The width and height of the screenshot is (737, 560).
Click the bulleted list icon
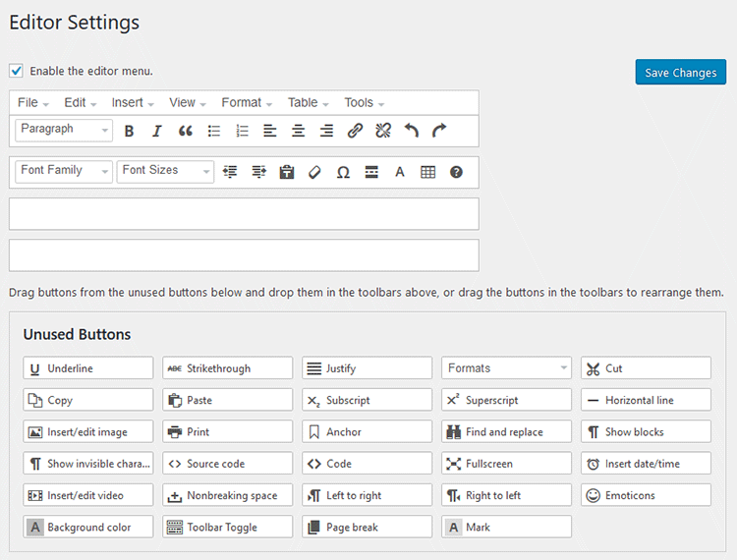tap(214, 131)
